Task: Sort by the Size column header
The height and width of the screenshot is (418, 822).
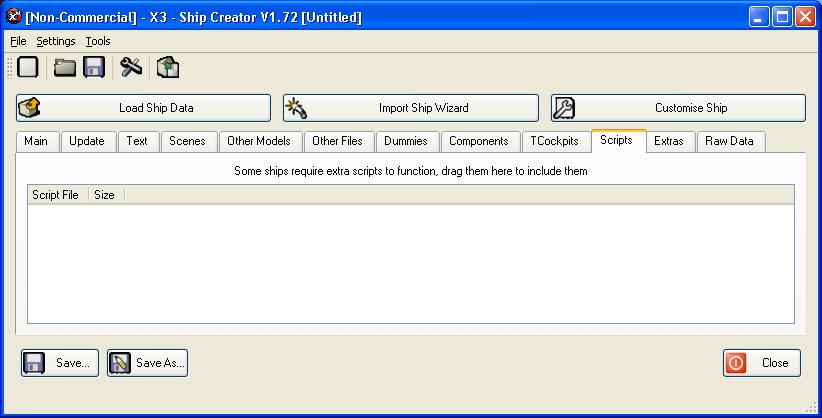Action: (106, 195)
